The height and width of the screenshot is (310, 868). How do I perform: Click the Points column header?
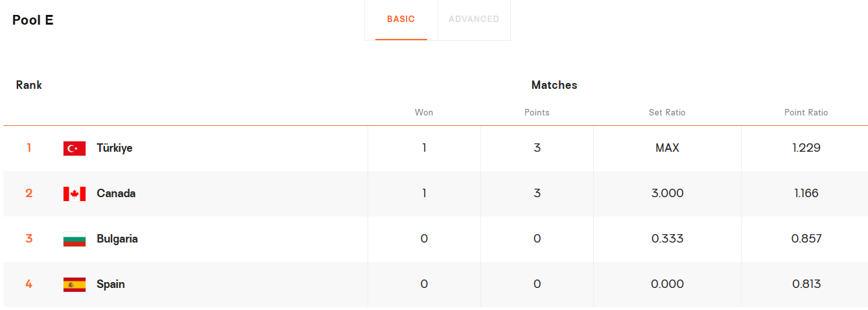pos(537,112)
